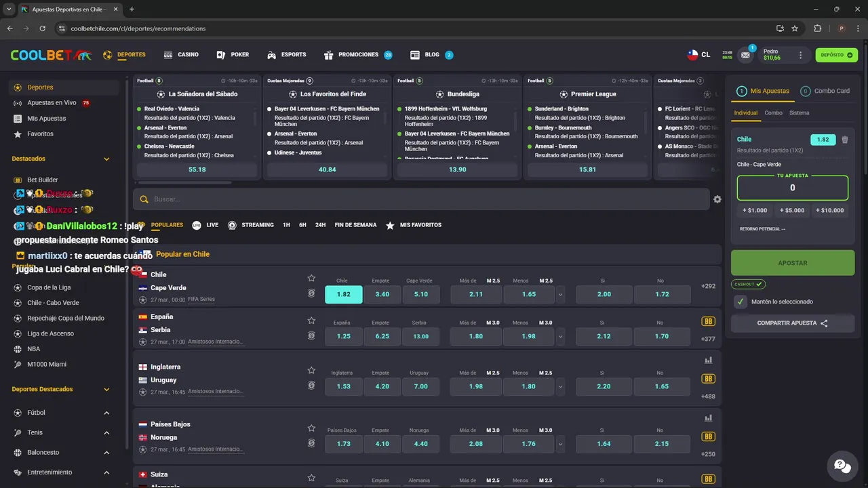This screenshot has width=868, height=488.
Task: Favorite the España vs Serbia match star
Action: 311,321
